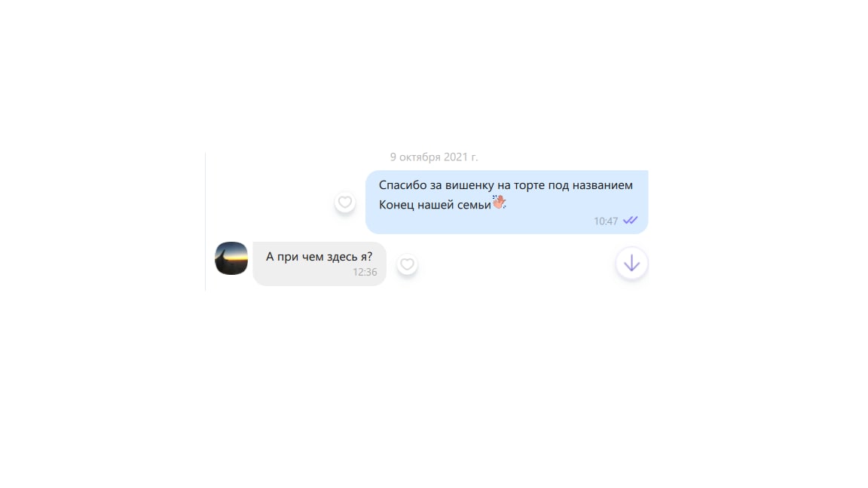Viewport: 868px width, 488px height.
Task: Click the "9 октября 2021 г." date header
Action: [x=434, y=157]
